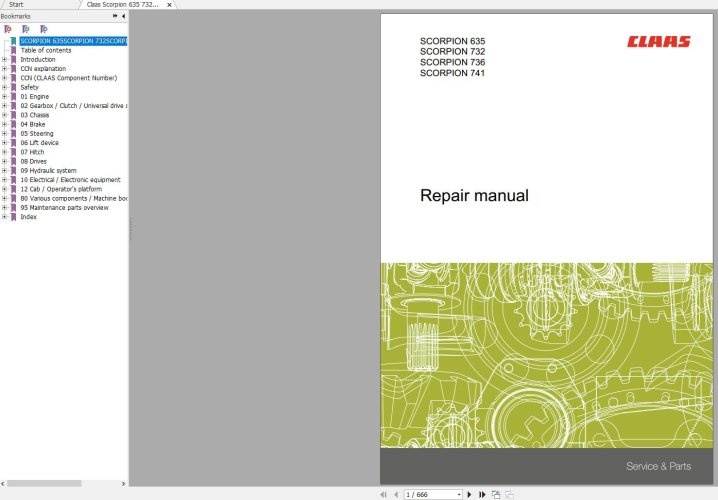Click the greyed next view icon
Image resolution: width=718 pixels, height=500 pixels.
coord(509,495)
